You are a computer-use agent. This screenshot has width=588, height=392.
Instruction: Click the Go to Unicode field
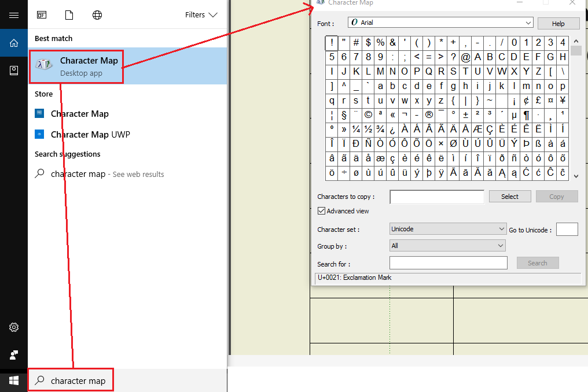click(567, 230)
